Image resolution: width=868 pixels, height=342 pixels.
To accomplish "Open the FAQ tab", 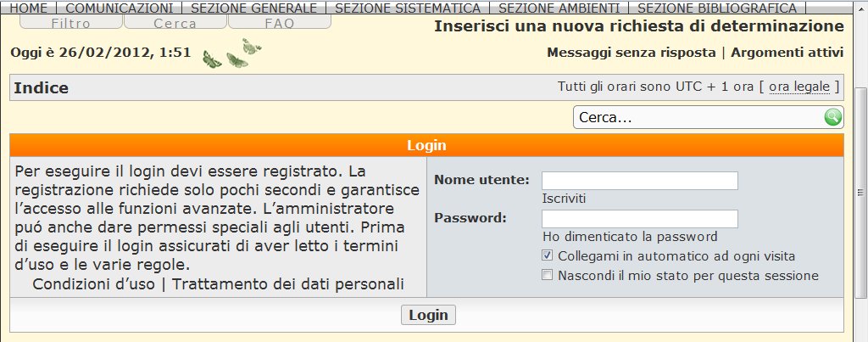I will tap(280, 24).
